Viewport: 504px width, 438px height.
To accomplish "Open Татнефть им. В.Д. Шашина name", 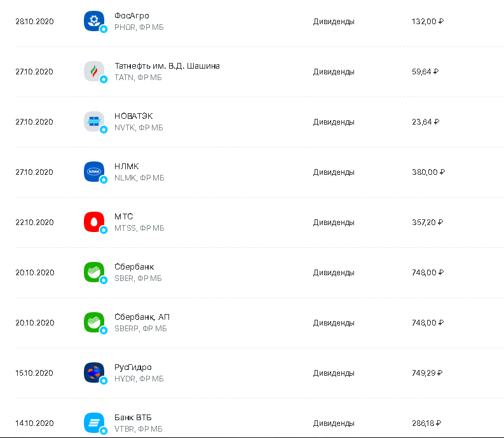I will point(167,66).
